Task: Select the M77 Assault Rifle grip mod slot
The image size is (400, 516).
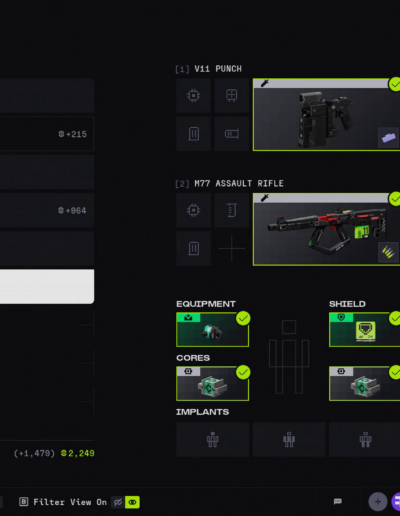Action: coord(232,210)
